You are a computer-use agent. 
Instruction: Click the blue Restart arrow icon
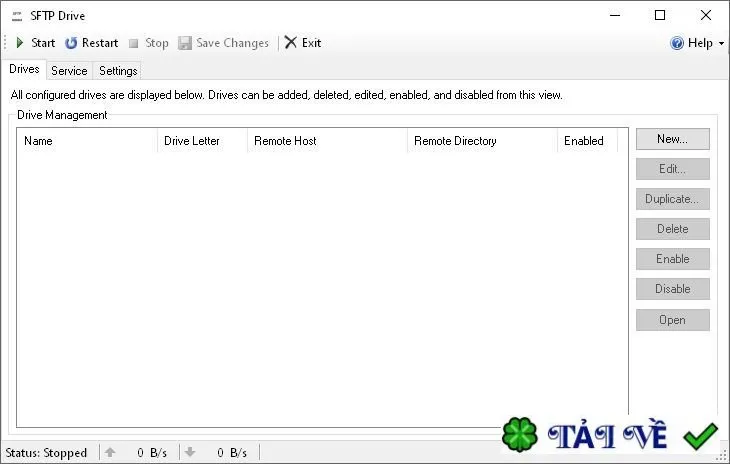[71, 43]
